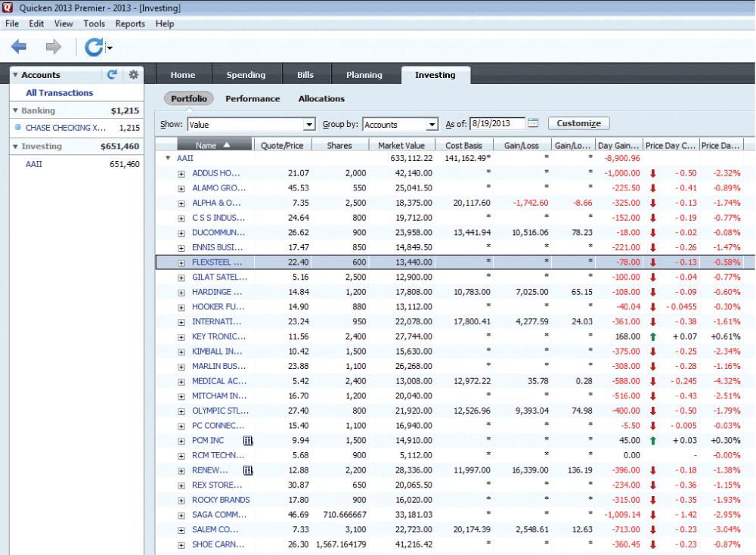Open the Edit menu
756x555 pixels.
click(x=36, y=23)
